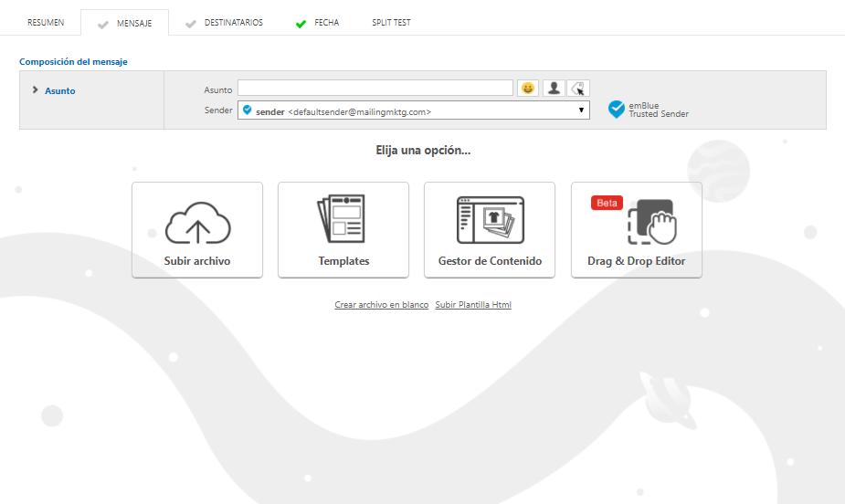Focus the Asunto subject input field
Viewport: 845px width, 504px height.
pyautogui.click(x=375, y=88)
